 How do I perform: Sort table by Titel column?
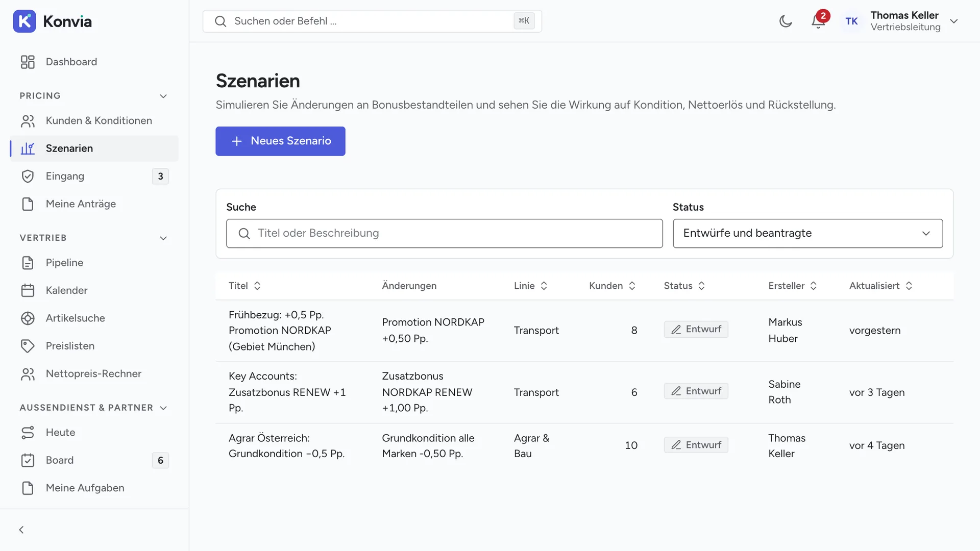coord(244,286)
